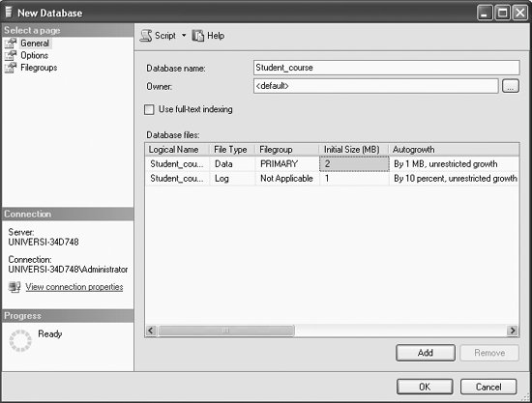Click the Help icon in toolbar
The image size is (532, 403).
pos(198,36)
